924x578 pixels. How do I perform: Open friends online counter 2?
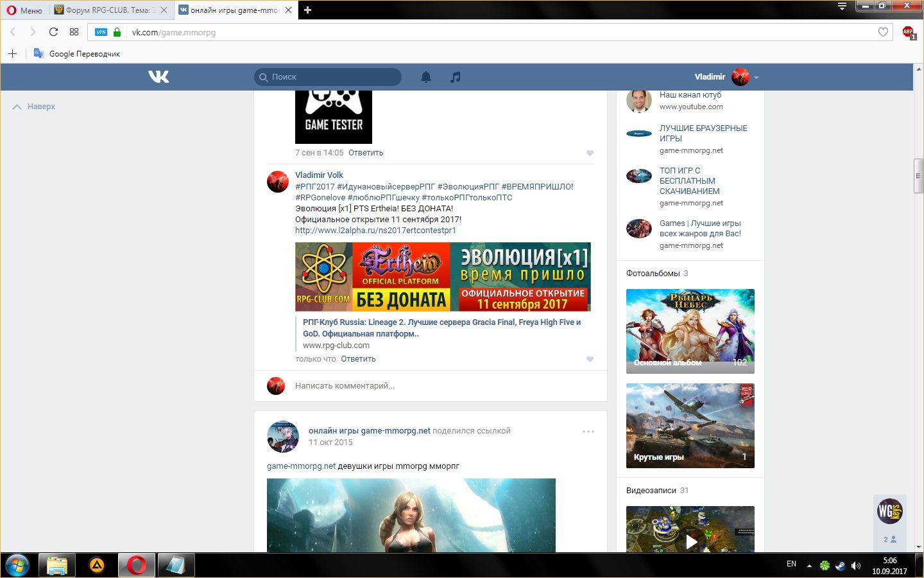click(x=890, y=539)
